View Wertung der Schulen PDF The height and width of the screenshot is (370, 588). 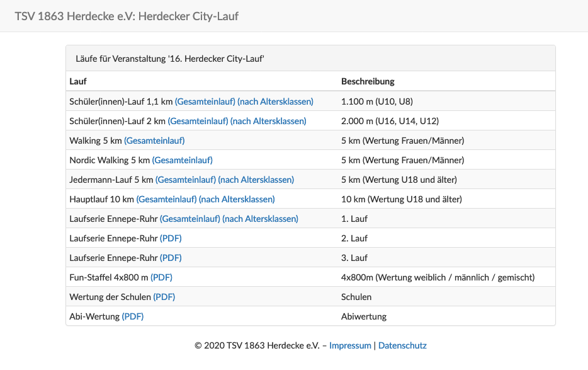pyautogui.click(x=164, y=296)
